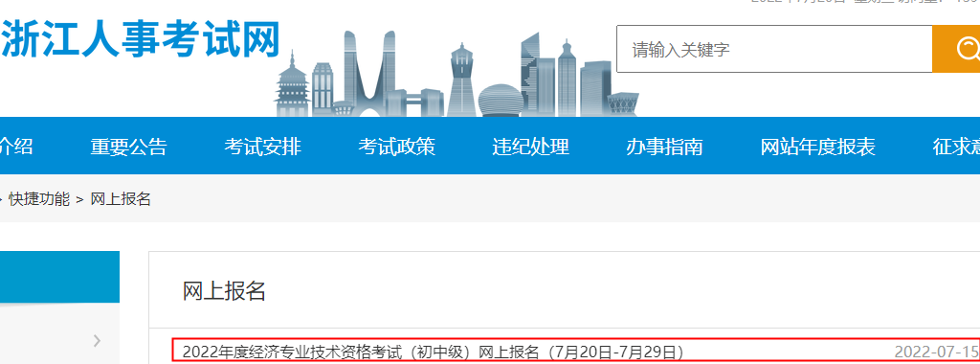Click the orange search magnifier button
980x364 pixels.
(956, 50)
